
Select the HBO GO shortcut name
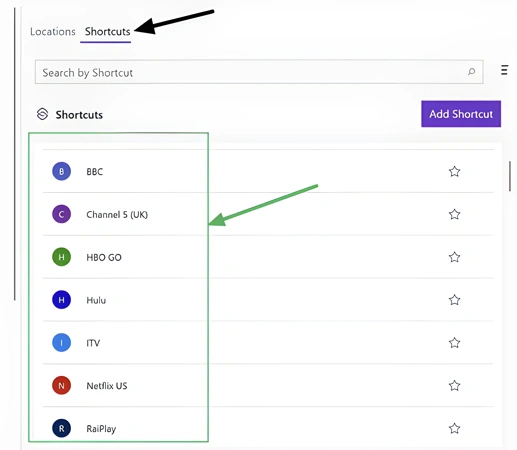pyautogui.click(x=104, y=257)
